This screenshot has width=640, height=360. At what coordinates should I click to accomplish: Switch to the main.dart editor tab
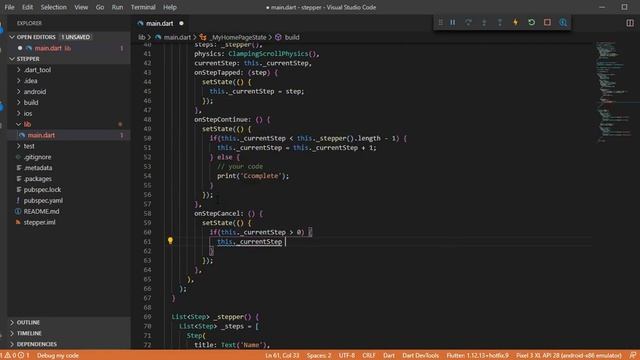[160, 24]
